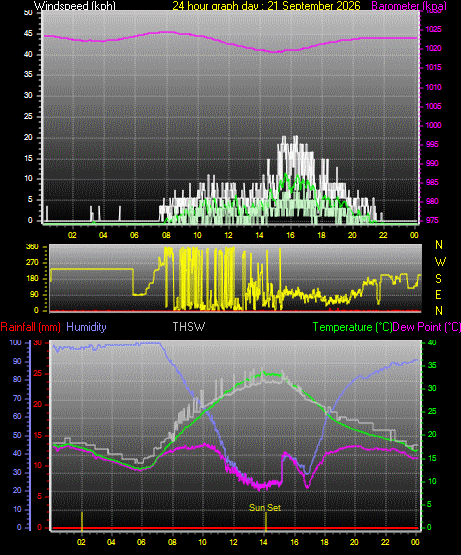Click the W compass letter on direction graph
Screen dimensions: 461x555
point(439,262)
